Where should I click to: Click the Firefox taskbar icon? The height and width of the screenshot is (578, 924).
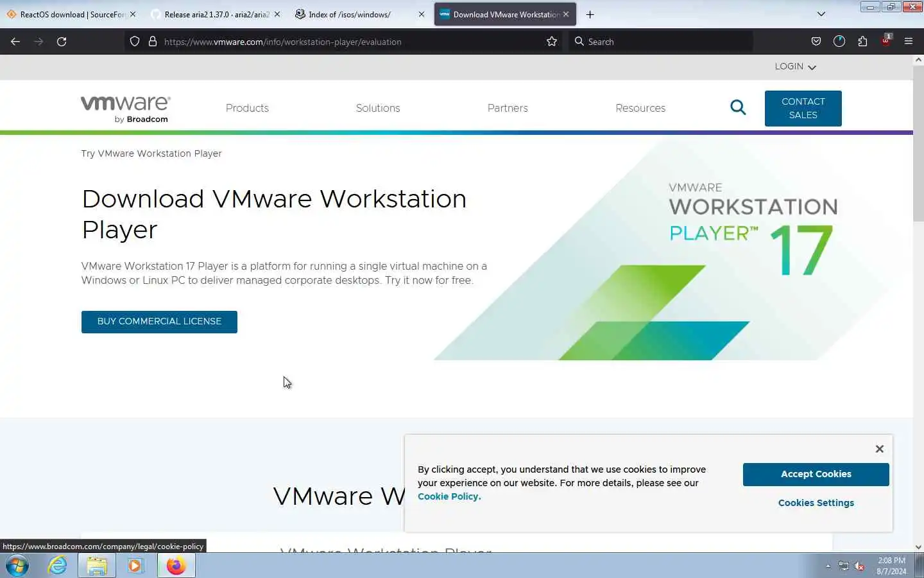[x=176, y=566]
